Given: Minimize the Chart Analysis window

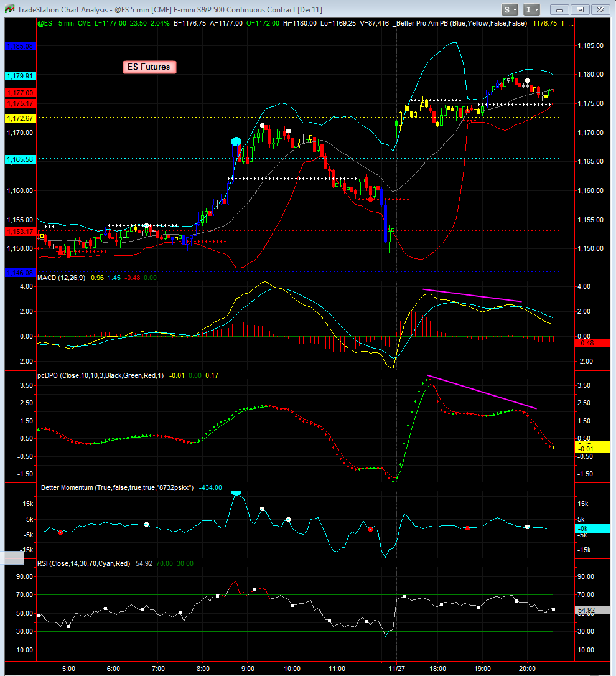Looking at the screenshot, I should click(x=559, y=9).
